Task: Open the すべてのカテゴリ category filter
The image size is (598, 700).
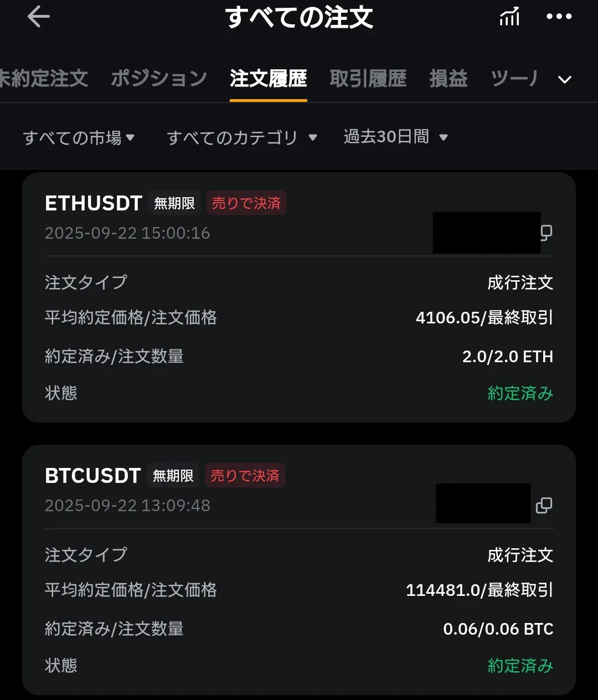Action: click(241, 137)
